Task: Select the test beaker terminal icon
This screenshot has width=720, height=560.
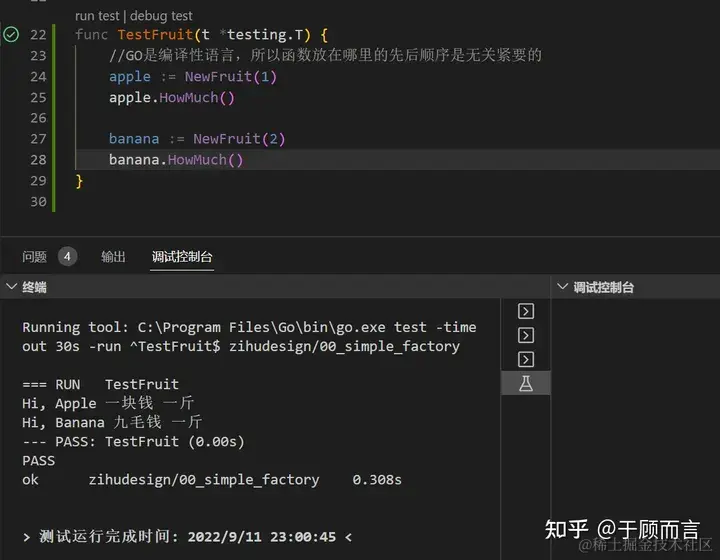Action: [x=526, y=383]
